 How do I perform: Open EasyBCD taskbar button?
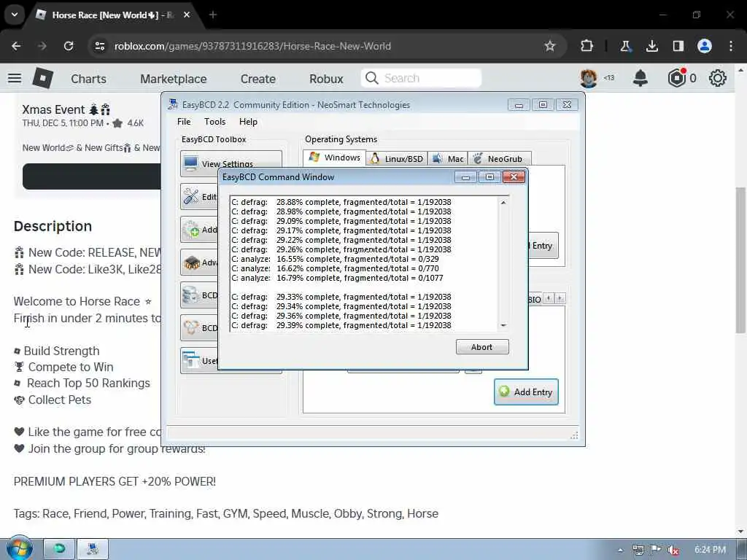[x=93, y=549]
